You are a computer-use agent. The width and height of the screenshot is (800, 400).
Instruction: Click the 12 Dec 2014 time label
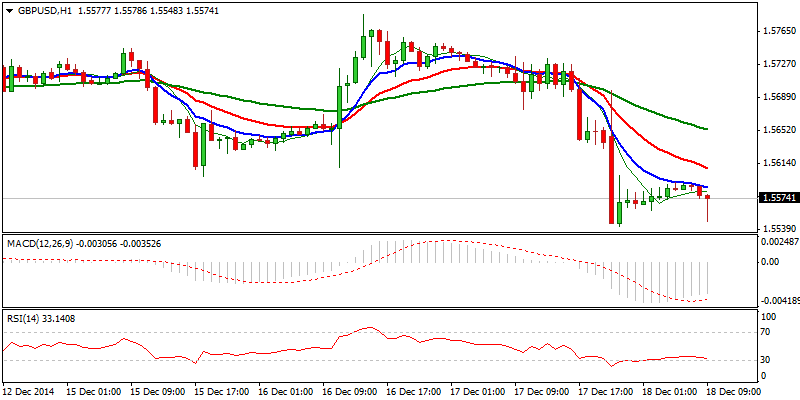(x=28, y=391)
